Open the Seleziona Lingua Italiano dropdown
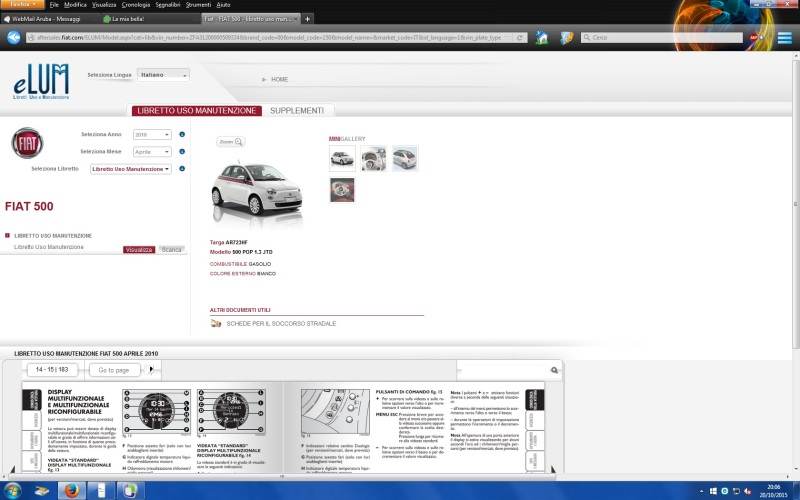Viewport: 800px width, 500px height. [163, 75]
